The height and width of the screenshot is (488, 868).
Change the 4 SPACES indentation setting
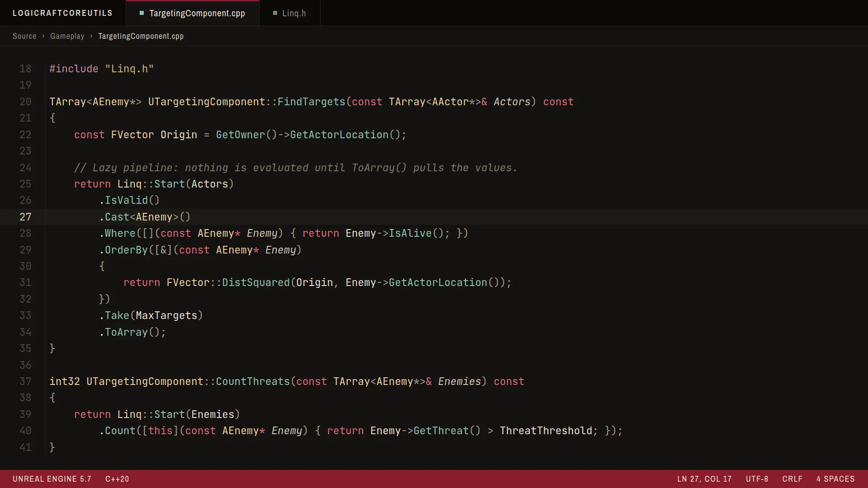coord(835,479)
